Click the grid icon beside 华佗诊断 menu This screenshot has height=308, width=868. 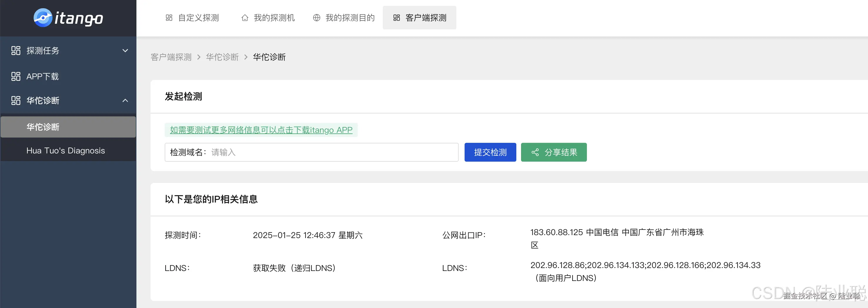point(16,100)
